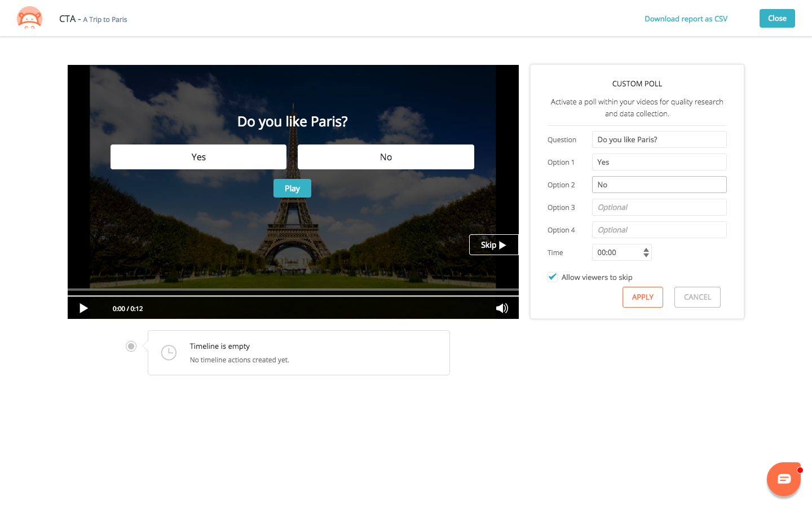Toggle the Allow viewers to skip option on
This screenshot has width=812, height=508.
tap(552, 277)
